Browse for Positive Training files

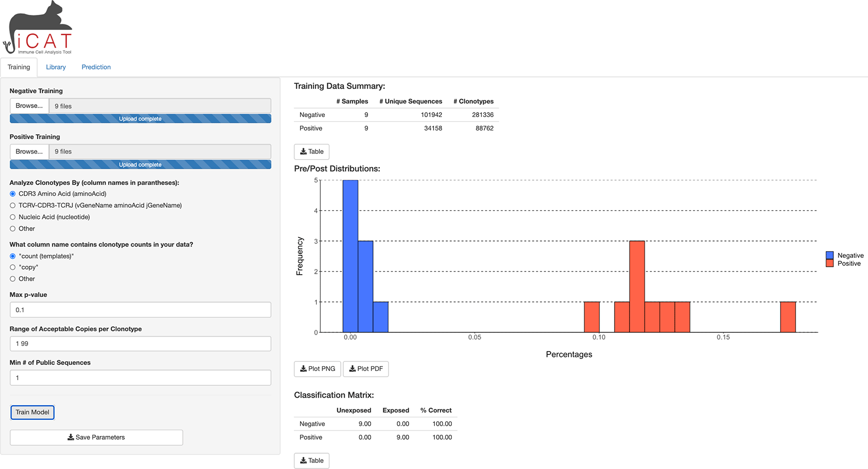[29, 152]
